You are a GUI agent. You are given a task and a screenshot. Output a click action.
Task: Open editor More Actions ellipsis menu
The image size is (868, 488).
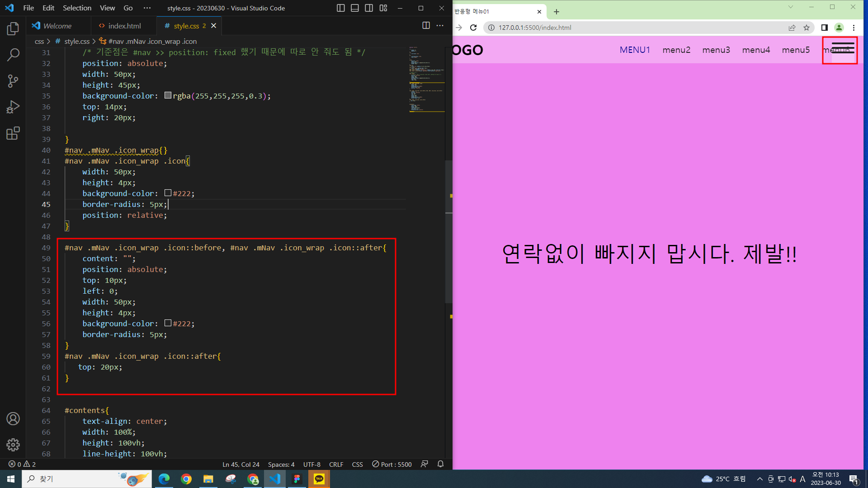tap(440, 26)
